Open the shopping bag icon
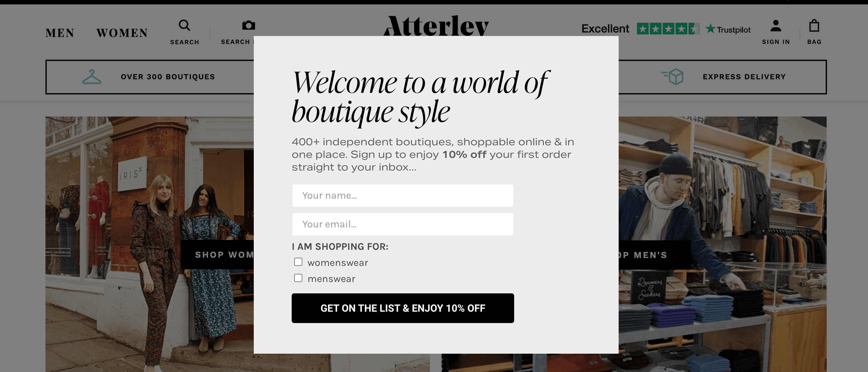The height and width of the screenshot is (372, 868). pos(814,26)
